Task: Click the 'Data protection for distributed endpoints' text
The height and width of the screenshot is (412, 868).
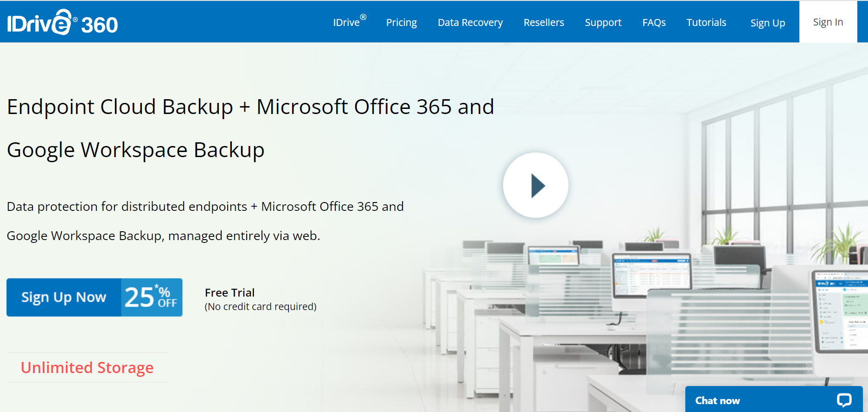Action: 205,221
